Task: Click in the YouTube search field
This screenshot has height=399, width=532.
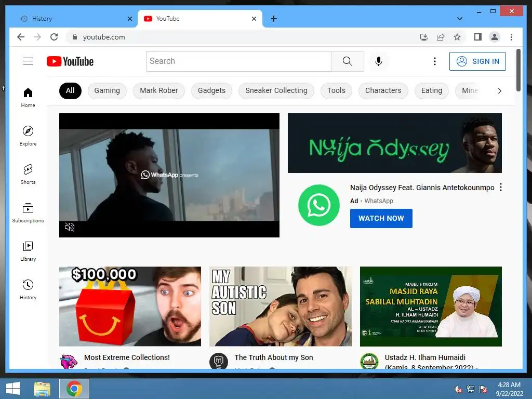Action: point(238,61)
